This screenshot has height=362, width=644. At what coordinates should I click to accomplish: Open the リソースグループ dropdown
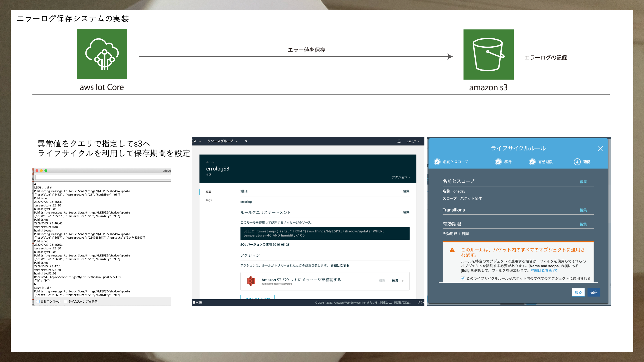tap(222, 141)
